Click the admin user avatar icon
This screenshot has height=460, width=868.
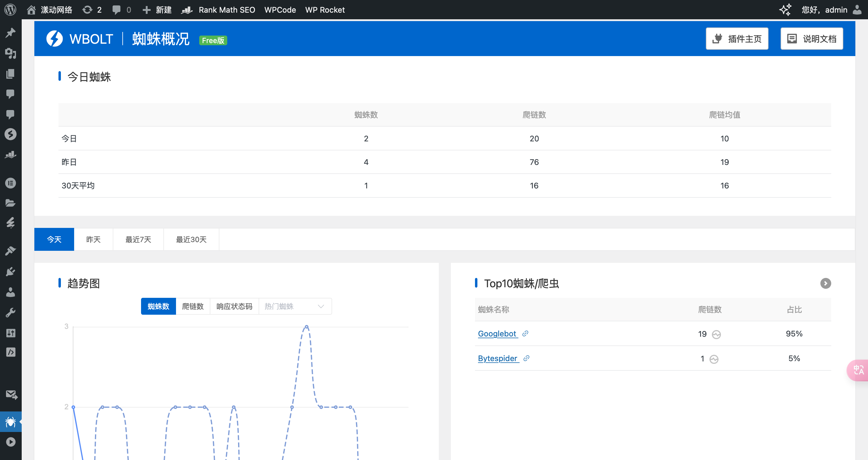click(857, 9)
